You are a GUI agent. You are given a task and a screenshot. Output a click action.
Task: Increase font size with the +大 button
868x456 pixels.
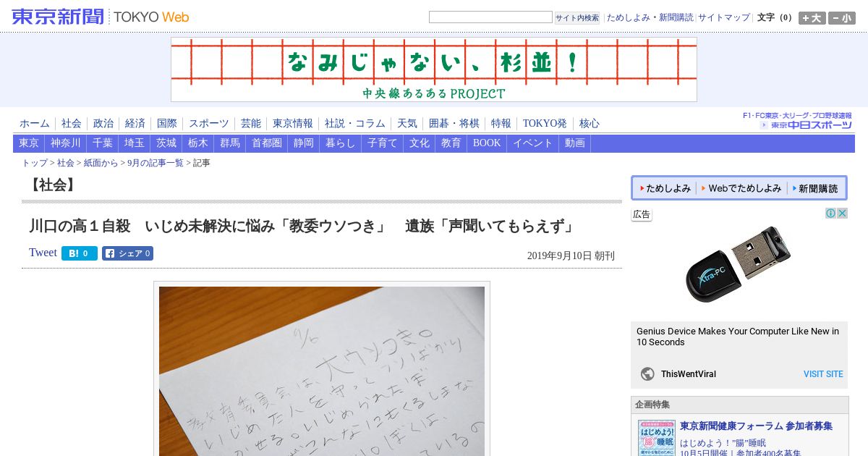coord(812,18)
